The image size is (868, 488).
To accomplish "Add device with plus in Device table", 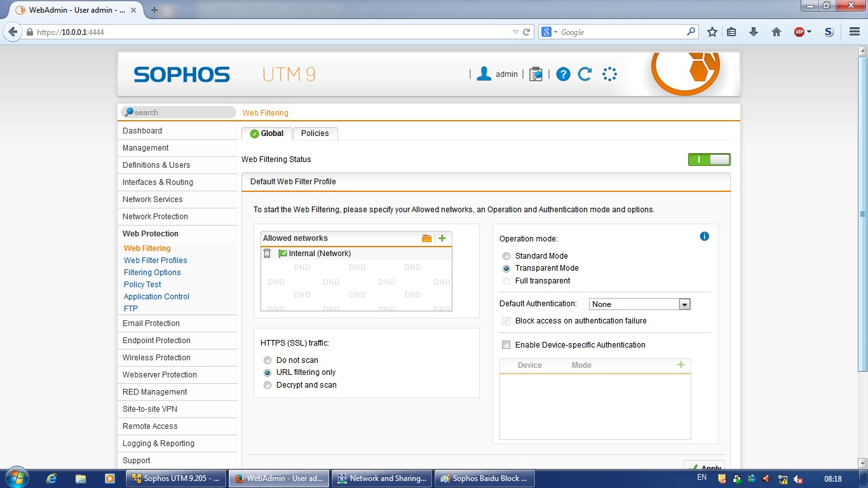I will [x=681, y=365].
